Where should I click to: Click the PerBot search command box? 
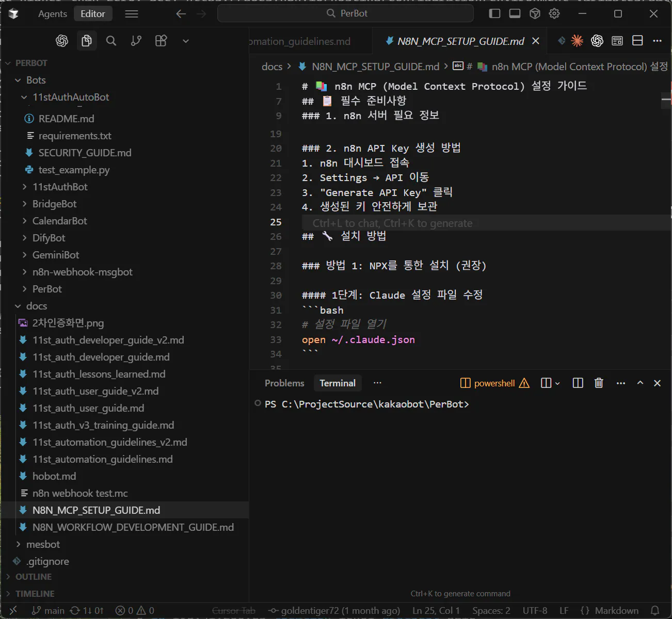point(345,13)
